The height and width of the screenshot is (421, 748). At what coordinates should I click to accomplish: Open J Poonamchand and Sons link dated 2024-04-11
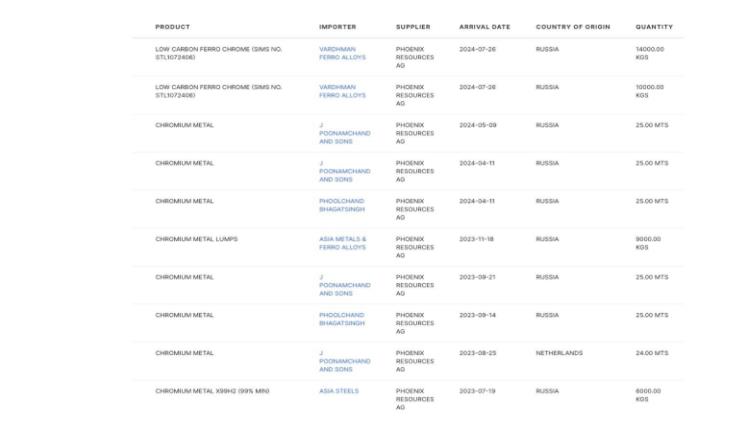344,172
